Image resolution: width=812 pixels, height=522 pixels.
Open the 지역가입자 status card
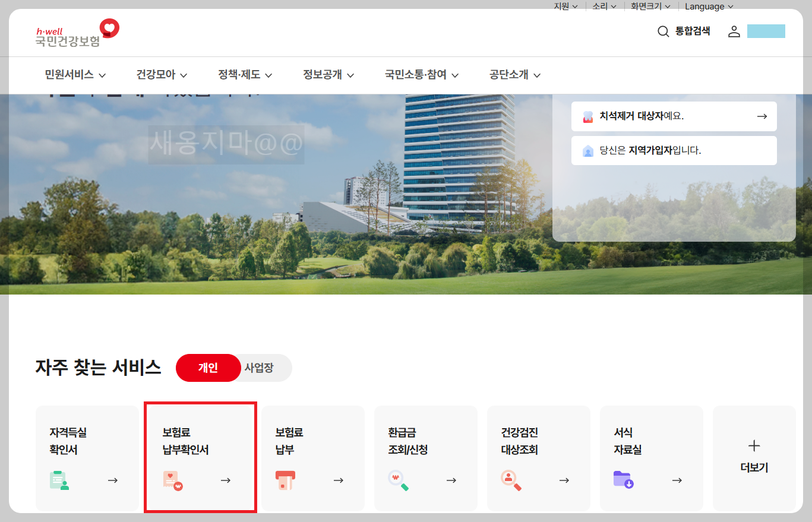point(674,150)
